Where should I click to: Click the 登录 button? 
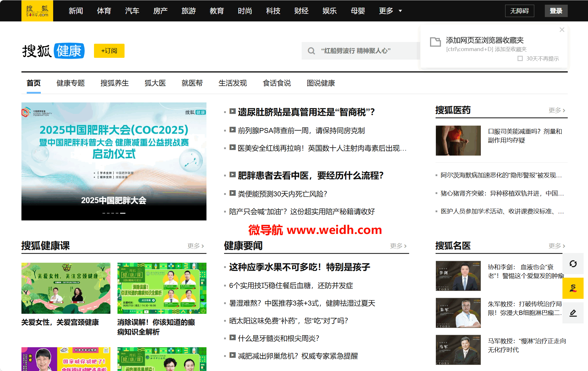click(556, 11)
